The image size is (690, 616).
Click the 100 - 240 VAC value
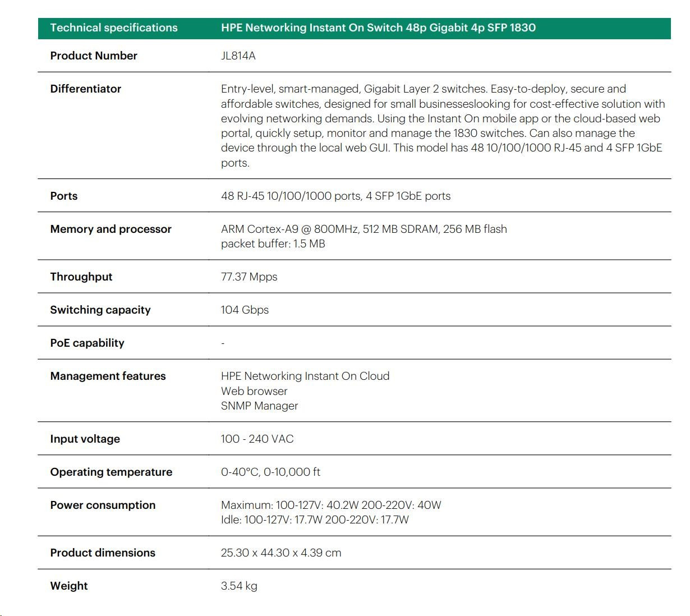coord(257,439)
